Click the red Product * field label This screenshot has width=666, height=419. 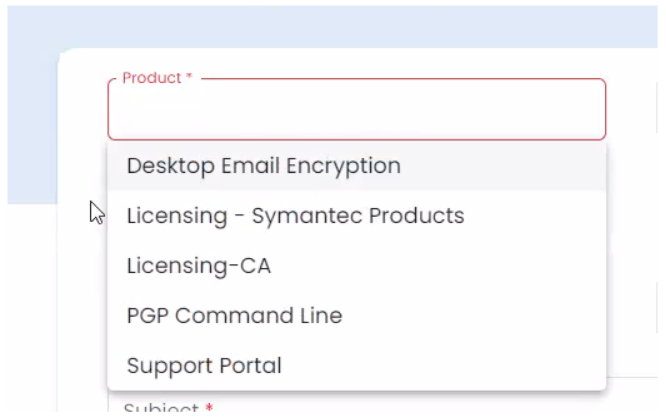coord(157,78)
